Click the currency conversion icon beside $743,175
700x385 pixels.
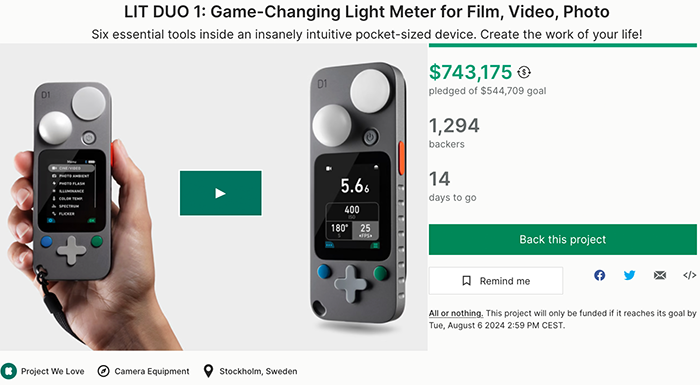pos(524,72)
